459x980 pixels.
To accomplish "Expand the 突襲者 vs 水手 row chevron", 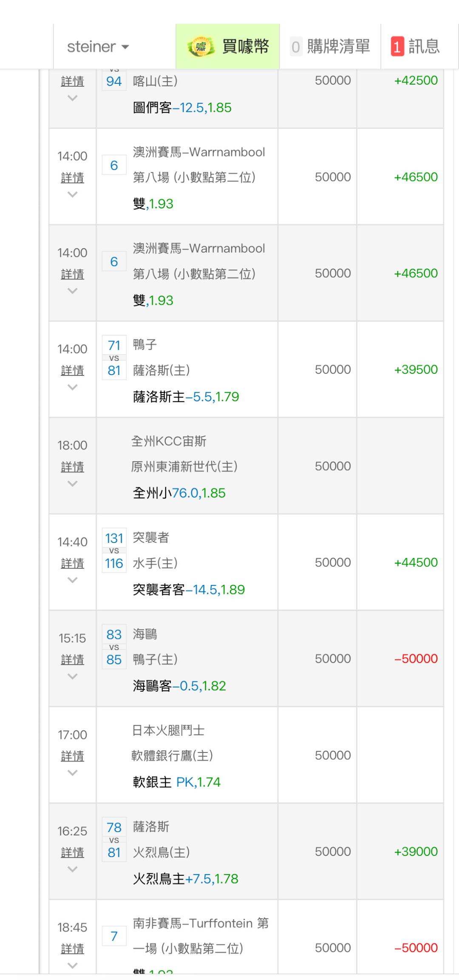I will 73,580.
